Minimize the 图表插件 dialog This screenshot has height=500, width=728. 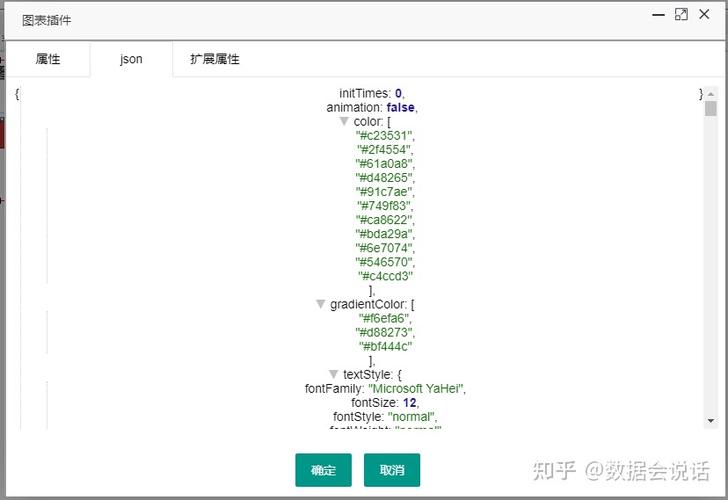click(x=658, y=15)
